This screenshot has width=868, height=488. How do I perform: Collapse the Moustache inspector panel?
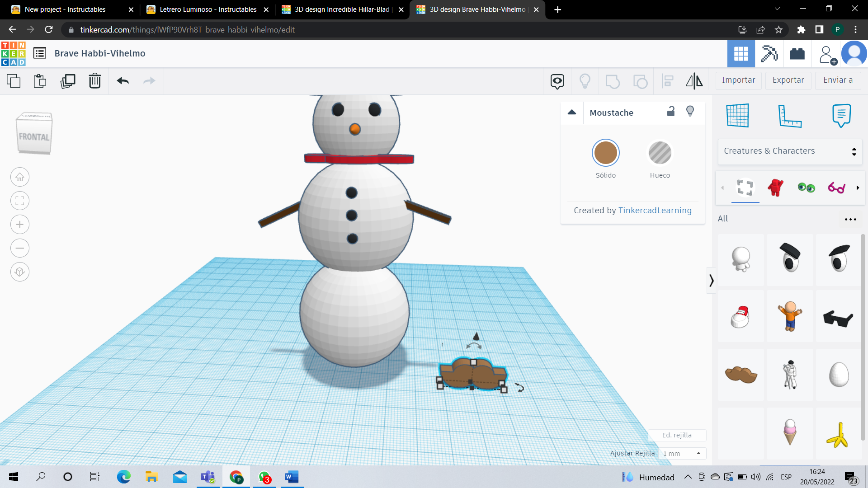pos(572,113)
